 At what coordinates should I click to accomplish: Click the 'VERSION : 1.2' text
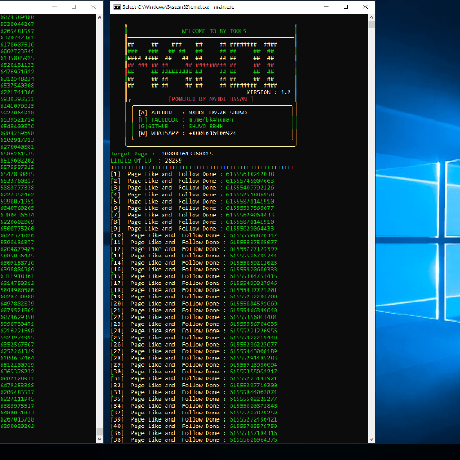[x=268, y=92]
